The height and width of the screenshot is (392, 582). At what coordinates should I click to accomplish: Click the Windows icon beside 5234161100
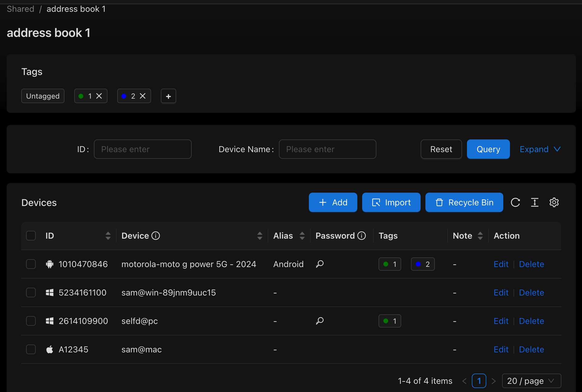pos(50,292)
